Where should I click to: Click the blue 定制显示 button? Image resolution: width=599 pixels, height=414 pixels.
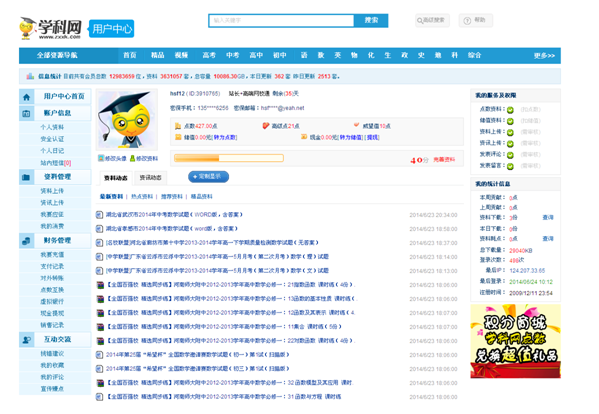[208, 177]
